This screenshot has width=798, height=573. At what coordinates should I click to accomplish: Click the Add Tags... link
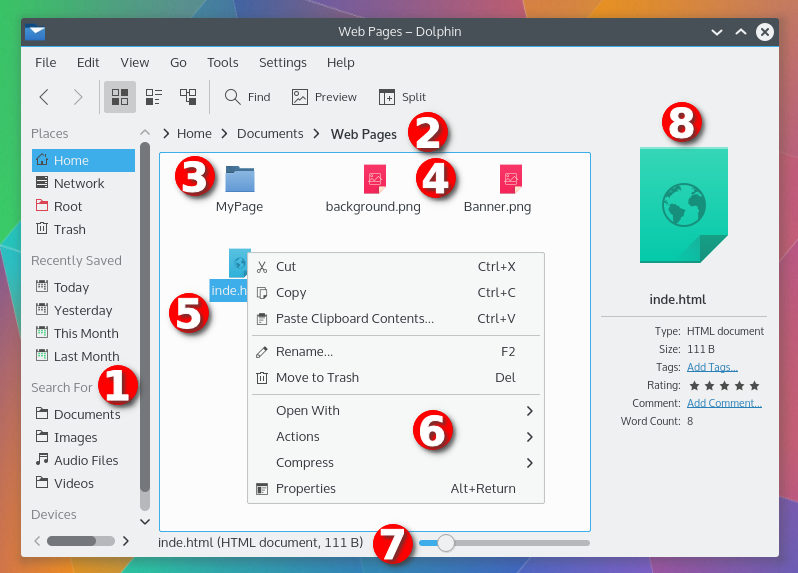pos(712,367)
